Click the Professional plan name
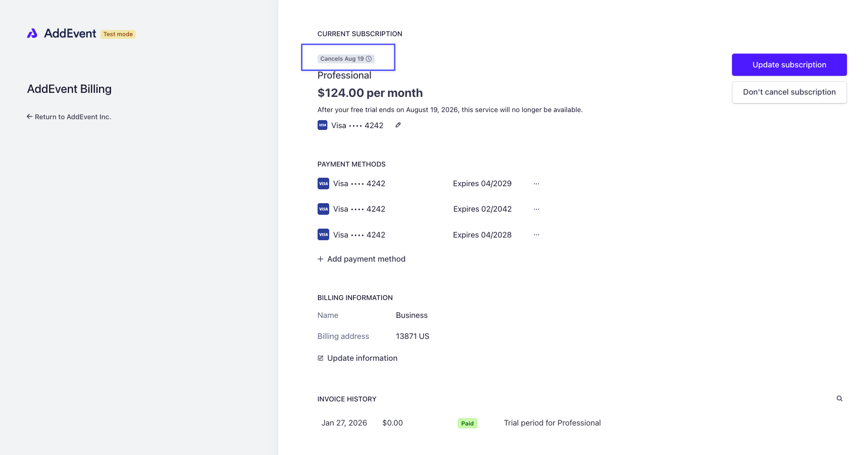868x455 pixels. (344, 75)
